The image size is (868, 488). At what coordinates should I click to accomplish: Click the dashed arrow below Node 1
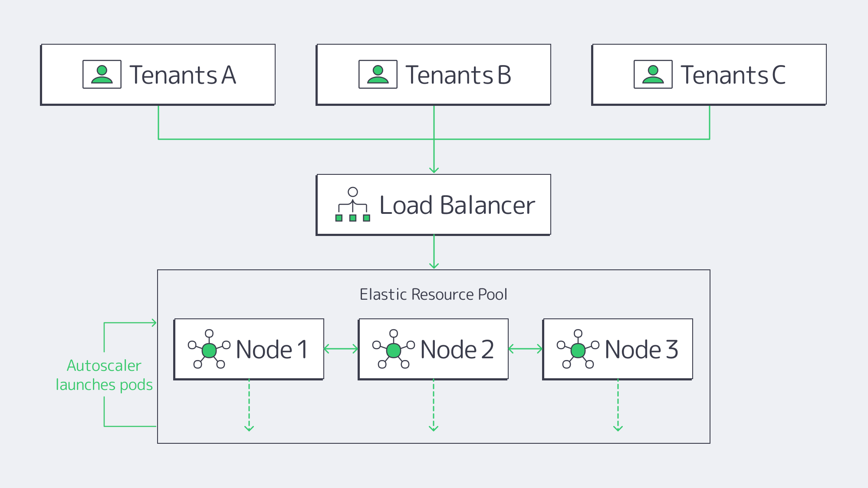[249, 405]
